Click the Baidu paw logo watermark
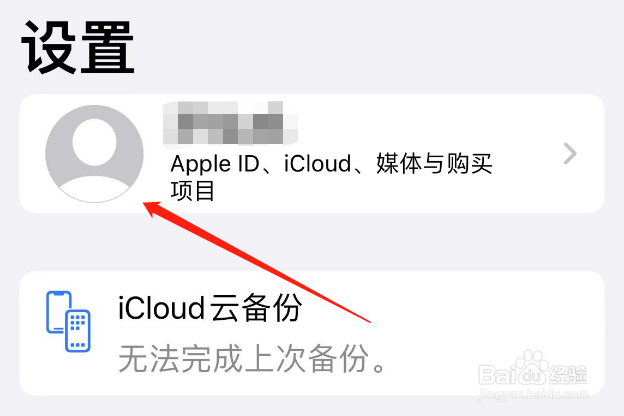This screenshot has width=624, height=416. pyautogui.click(x=532, y=366)
